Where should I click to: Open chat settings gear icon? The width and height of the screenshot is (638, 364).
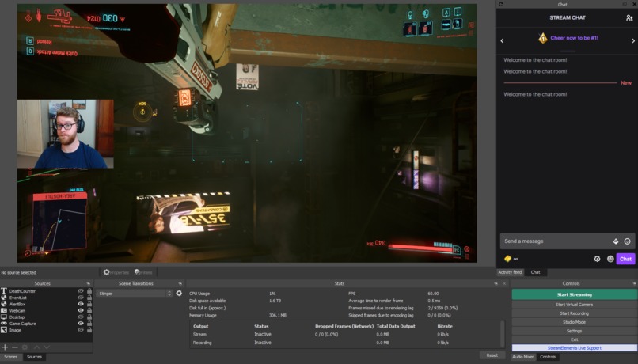tap(597, 259)
